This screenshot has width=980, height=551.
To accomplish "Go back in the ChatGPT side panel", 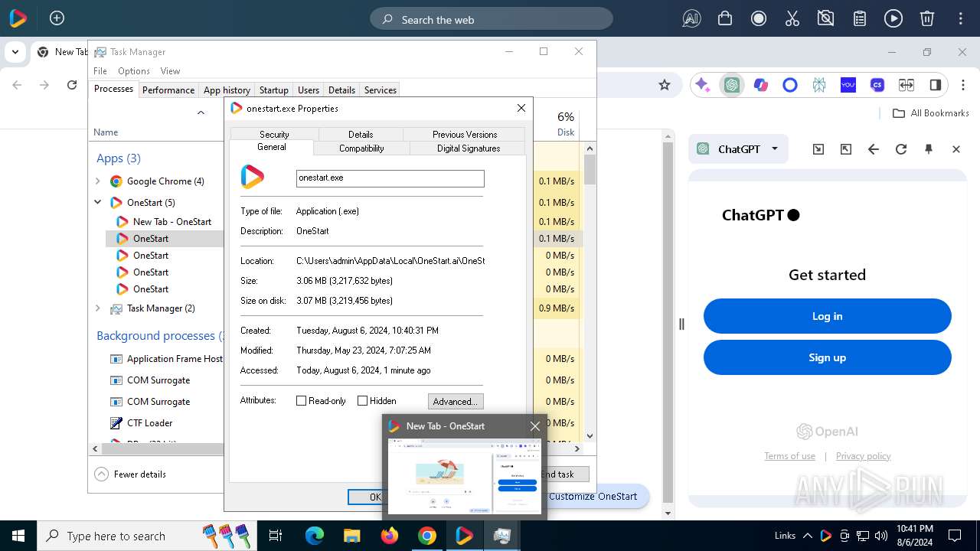I will coord(874,149).
